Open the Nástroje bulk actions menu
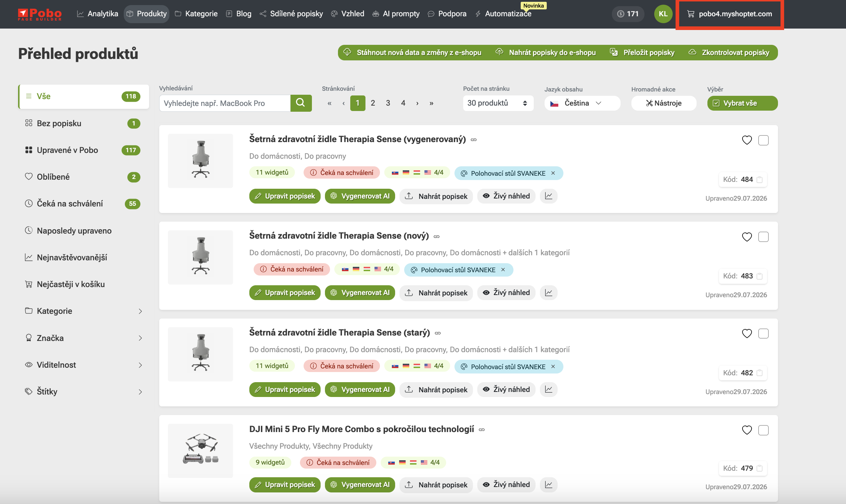Screen dimensions: 846x504 664,103
